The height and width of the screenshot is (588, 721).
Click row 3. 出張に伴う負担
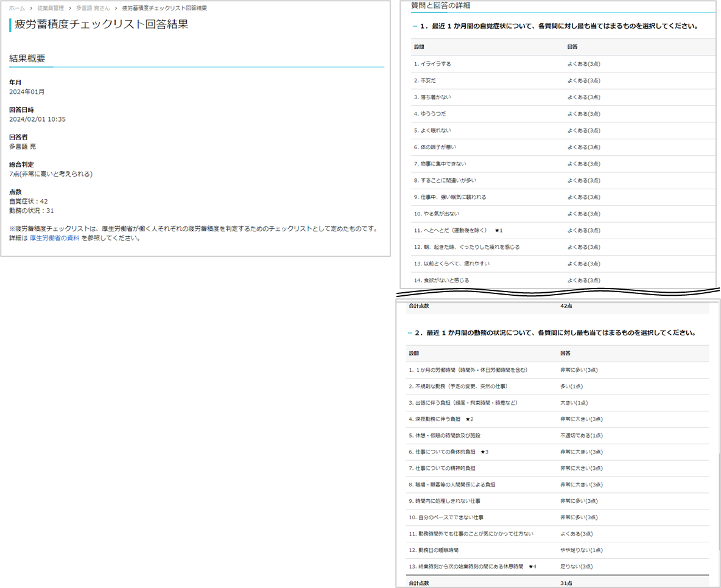(557, 403)
